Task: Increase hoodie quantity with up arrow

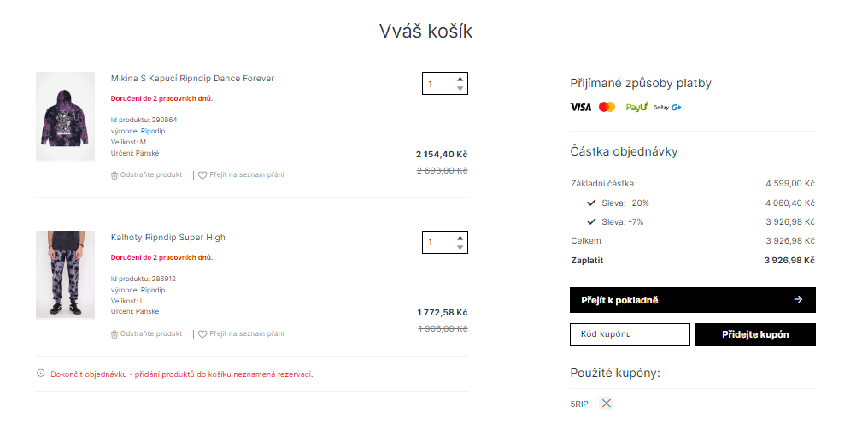Action: click(x=460, y=79)
